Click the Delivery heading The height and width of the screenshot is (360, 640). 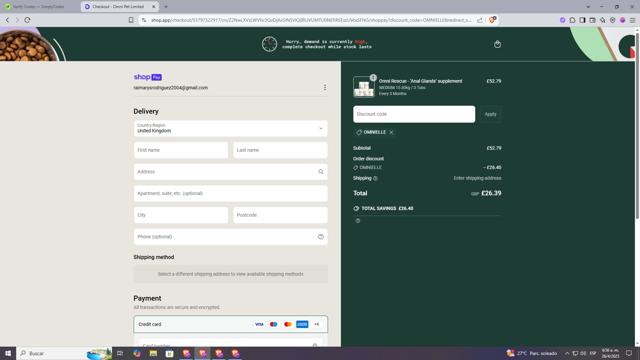[146, 111]
